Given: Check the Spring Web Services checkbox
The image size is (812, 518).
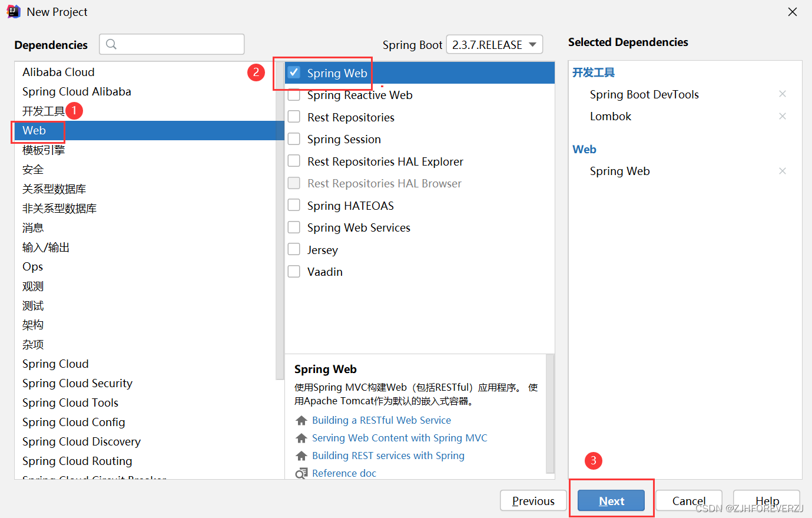Looking at the screenshot, I should click(x=294, y=227).
